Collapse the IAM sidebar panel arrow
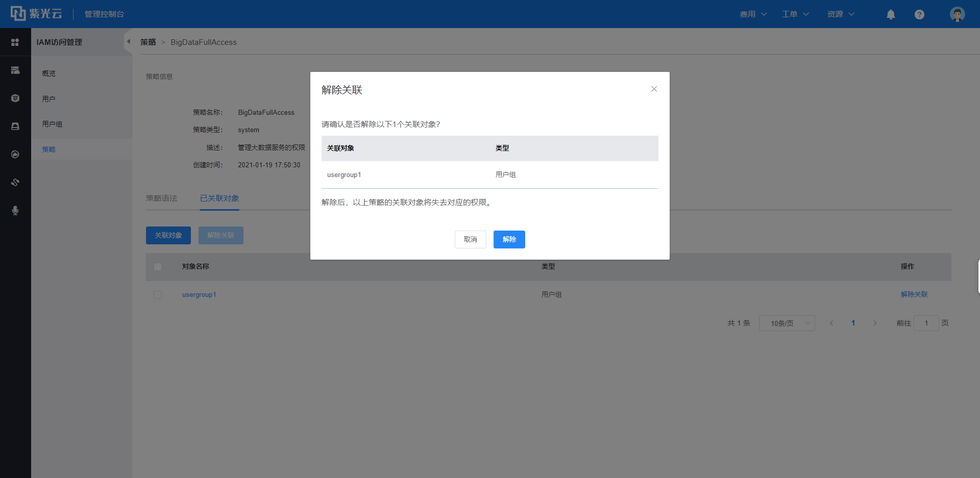980x478 pixels. coord(129,42)
